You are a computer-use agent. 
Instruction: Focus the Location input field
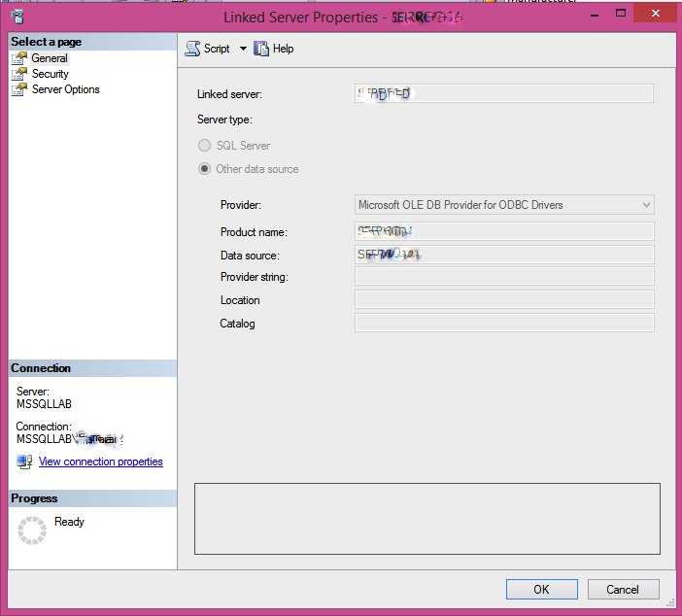click(x=504, y=300)
